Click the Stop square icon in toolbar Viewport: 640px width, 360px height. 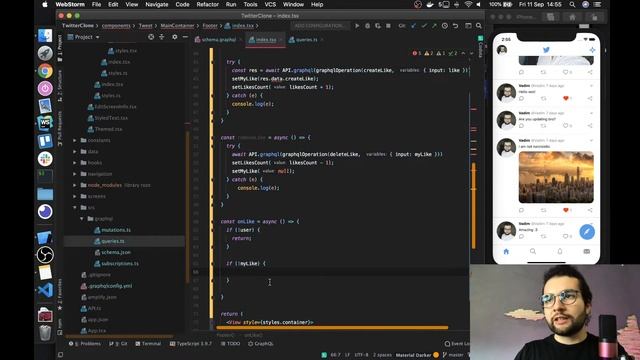click(388, 26)
